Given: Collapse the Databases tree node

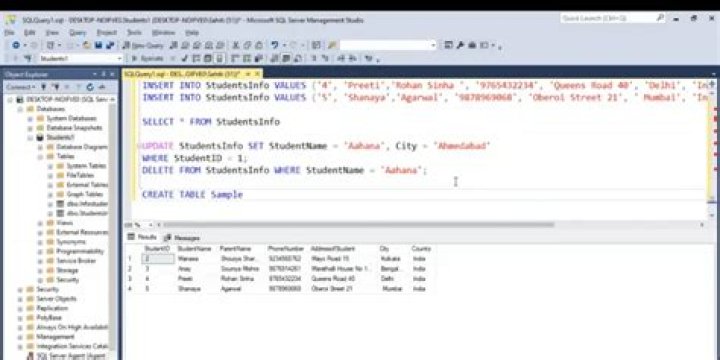Looking at the screenshot, I should point(21,109).
